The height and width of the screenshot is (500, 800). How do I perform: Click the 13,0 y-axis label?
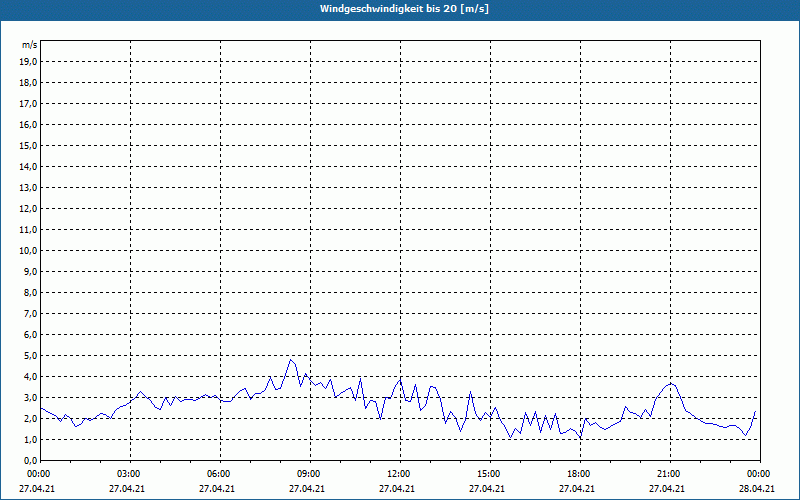[29, 187]
